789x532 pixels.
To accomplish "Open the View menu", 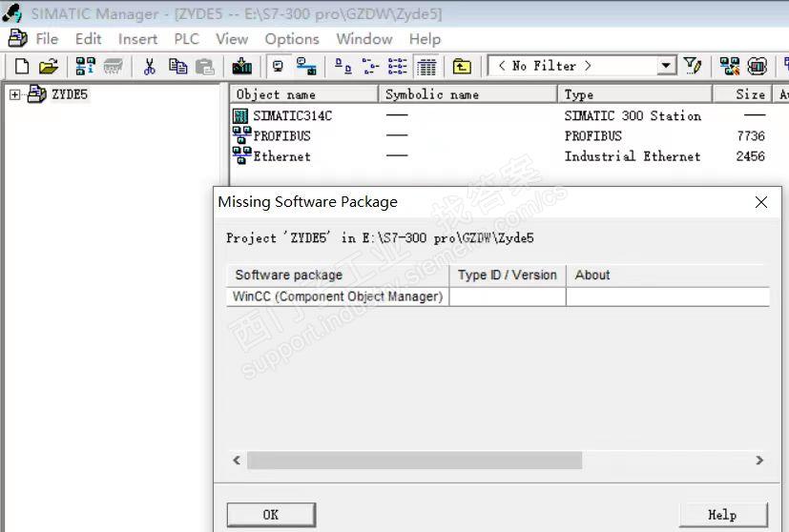I will [232, 39].
